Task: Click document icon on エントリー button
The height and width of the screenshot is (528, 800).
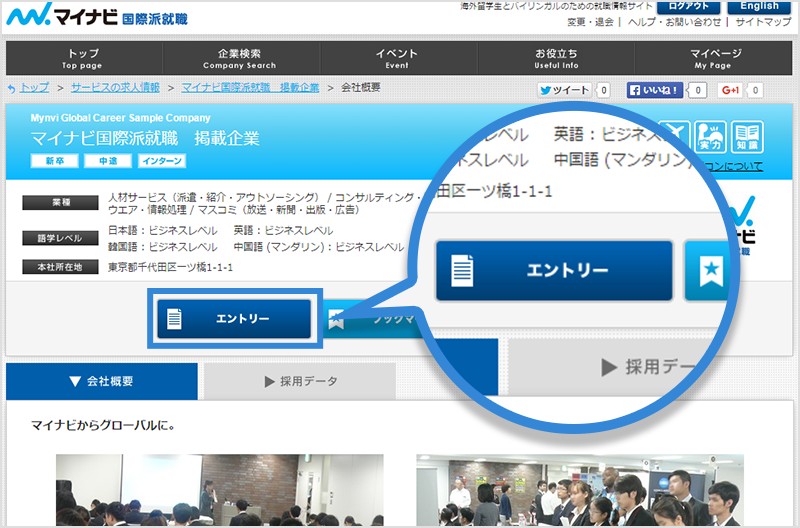Action: click(x=174, y=319)
